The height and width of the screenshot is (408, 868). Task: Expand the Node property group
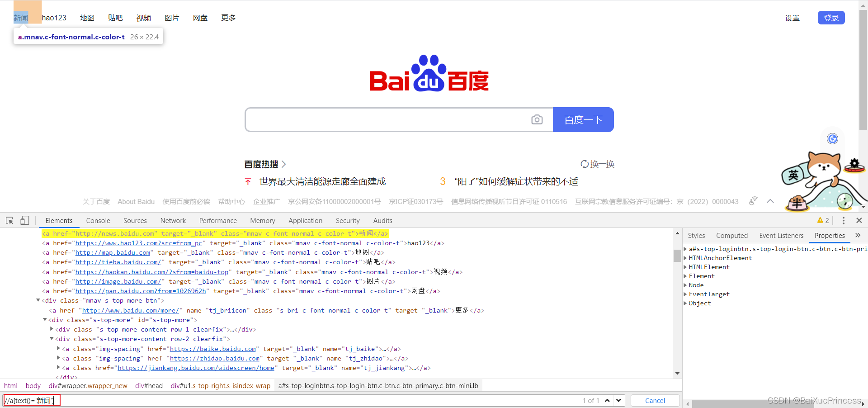click(685, 285)
